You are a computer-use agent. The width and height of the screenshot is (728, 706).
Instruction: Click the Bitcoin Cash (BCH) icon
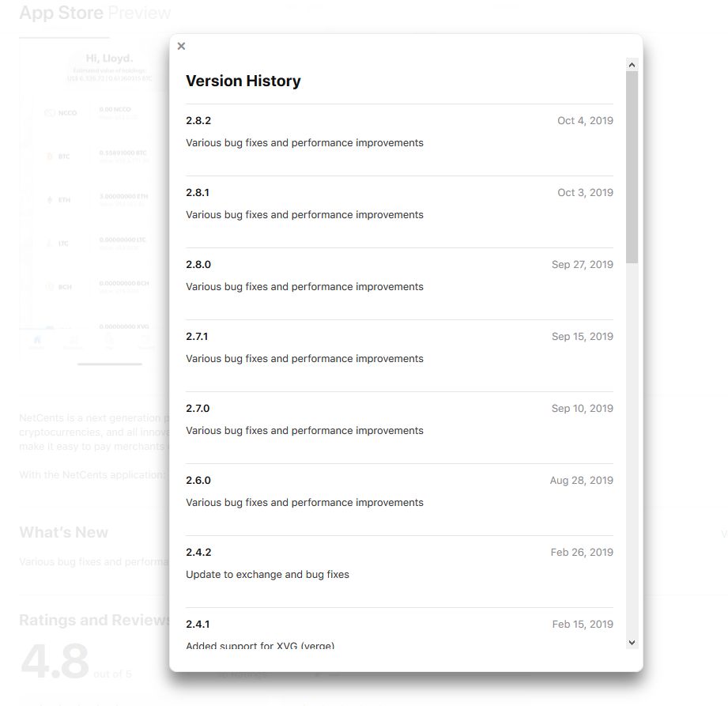point(49,287)
